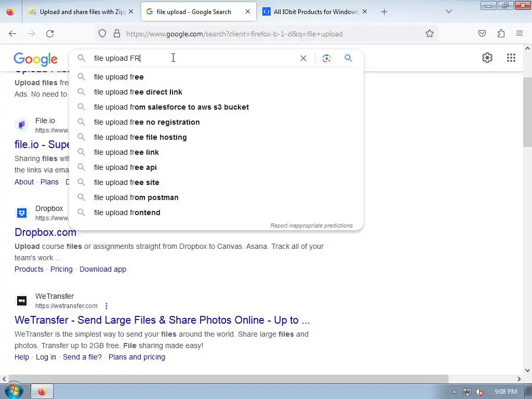Reload the current page
Screen dimensions: 532x399
(50, 34)
